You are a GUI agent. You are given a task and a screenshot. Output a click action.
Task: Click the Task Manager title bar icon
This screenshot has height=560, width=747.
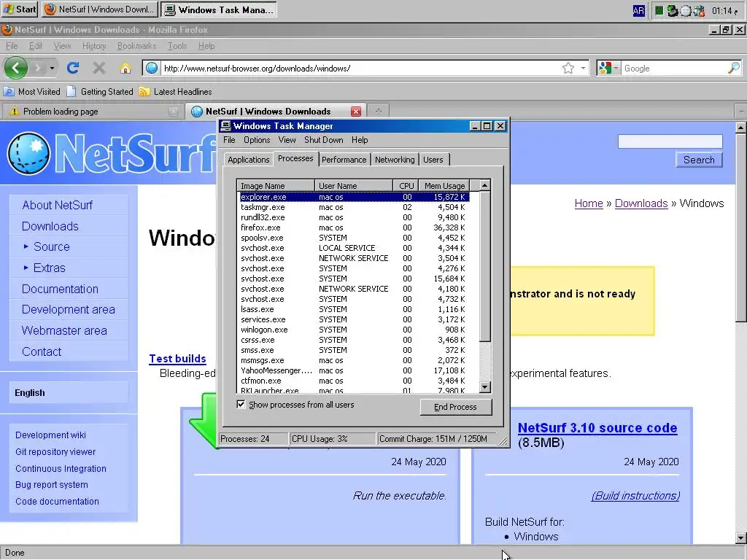pos(226,125)
